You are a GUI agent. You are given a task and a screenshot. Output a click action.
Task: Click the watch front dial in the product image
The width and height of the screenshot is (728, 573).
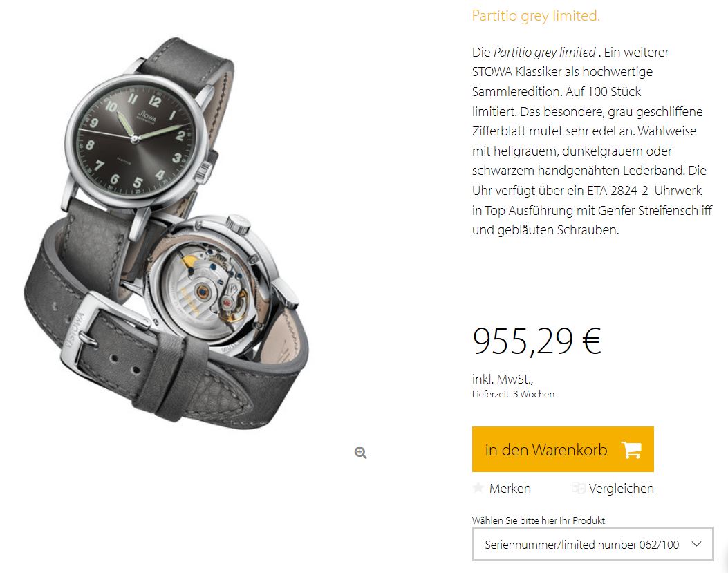click(133, 138)
